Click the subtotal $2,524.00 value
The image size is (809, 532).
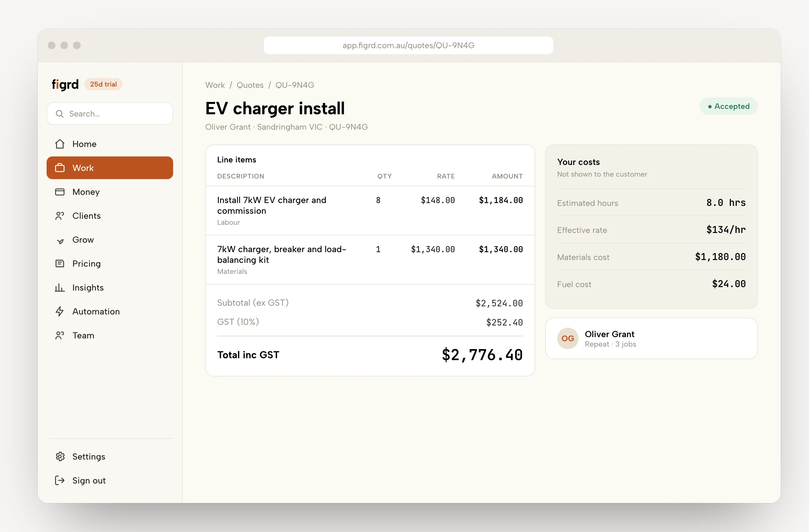499,303
